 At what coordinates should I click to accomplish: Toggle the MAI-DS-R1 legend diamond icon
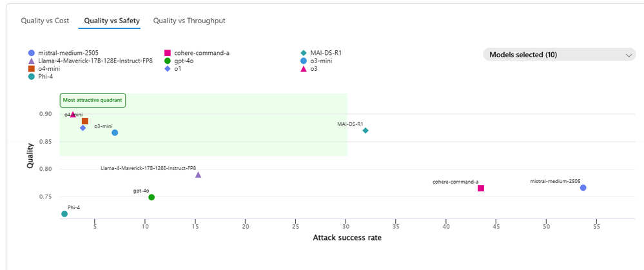[304, 53]
